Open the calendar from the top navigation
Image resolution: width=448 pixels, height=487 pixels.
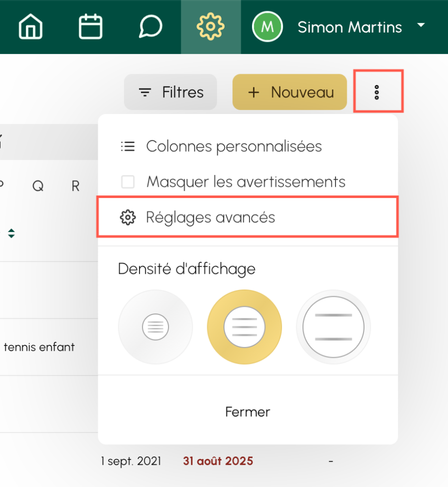click(91, 26)
